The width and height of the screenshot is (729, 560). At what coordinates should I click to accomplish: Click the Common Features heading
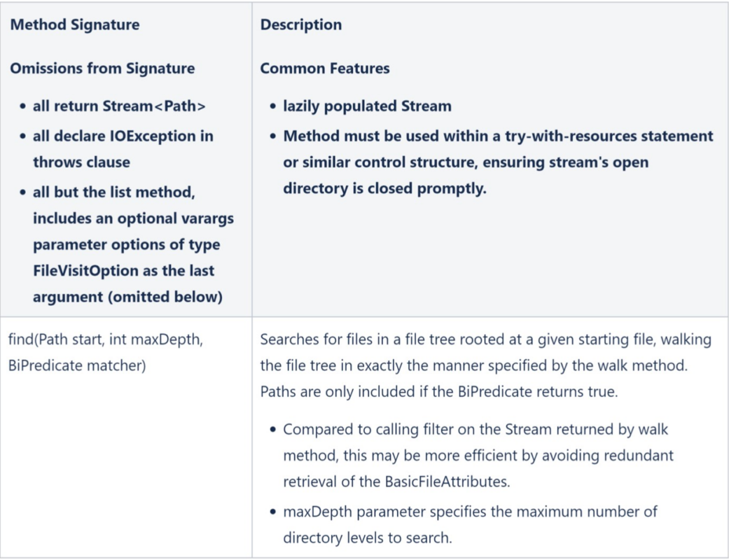pyautogui.click(x=325, y=69)
